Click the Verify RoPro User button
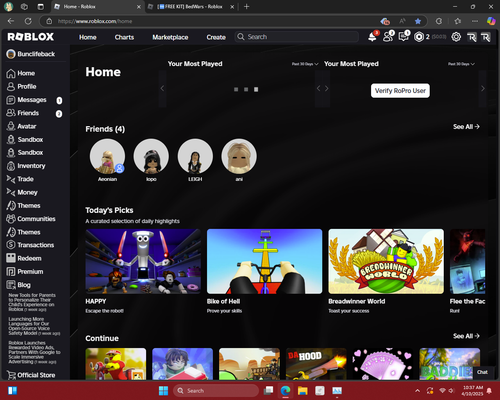This screenshot has width=500, height=400. [x=400, y=91]
